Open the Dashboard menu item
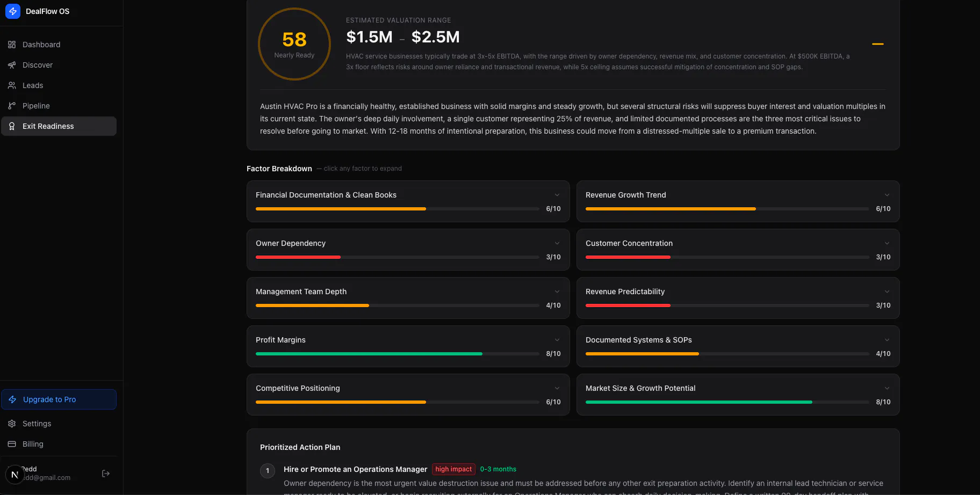This screenshot has width=980, height=495. click(59, 45)
